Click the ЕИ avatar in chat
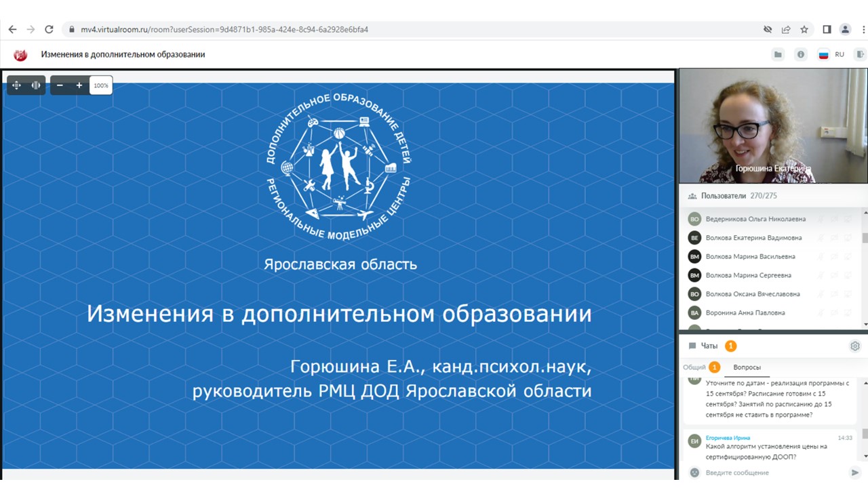The image size is (868, 488). tap(694, 441)
